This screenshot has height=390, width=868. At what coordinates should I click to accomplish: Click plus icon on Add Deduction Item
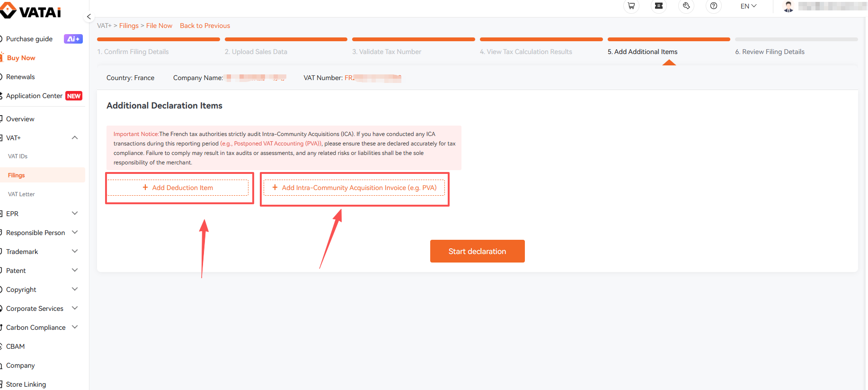coord(145,188)
